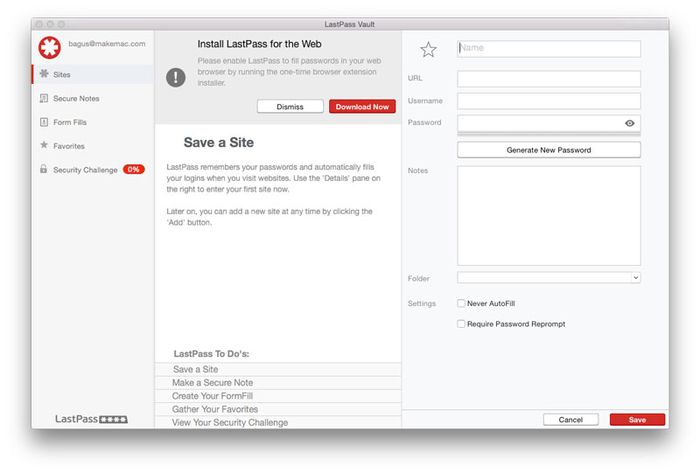The height and width of the screenshot is (473, 700).
Task: Click the exclamation alert icon
Action: coord(176,78)
